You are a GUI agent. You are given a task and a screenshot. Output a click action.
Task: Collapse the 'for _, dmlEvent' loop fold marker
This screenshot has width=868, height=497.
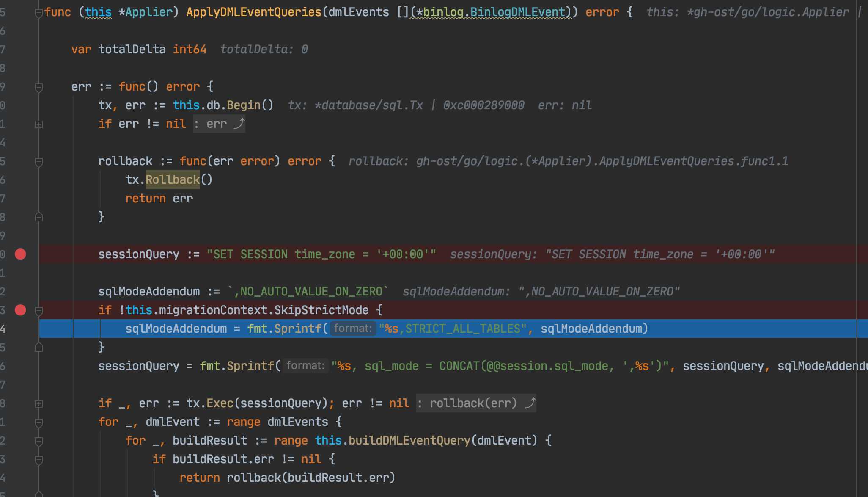click(38, 422)
